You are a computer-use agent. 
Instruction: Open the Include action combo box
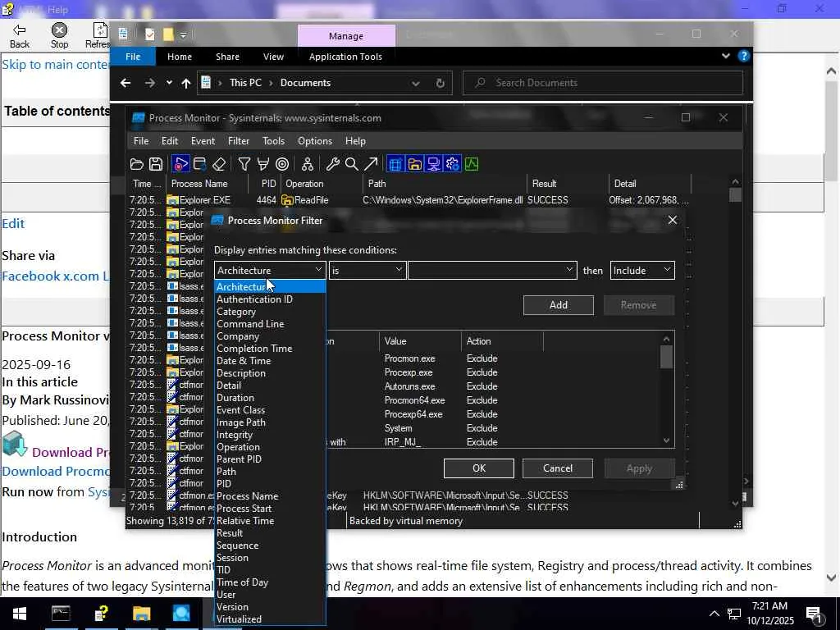pyautogui.click(x=642, y=271)
